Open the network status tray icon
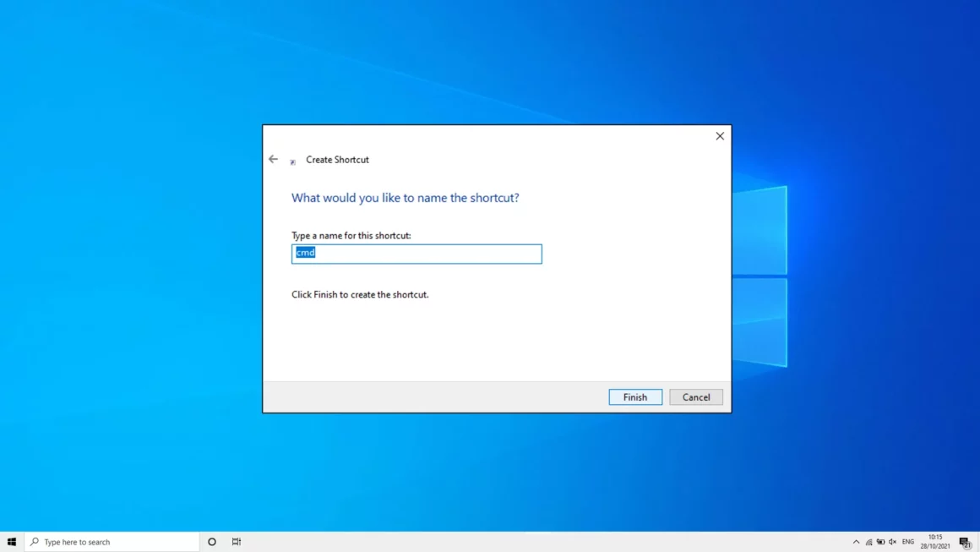 coord(868,542)
